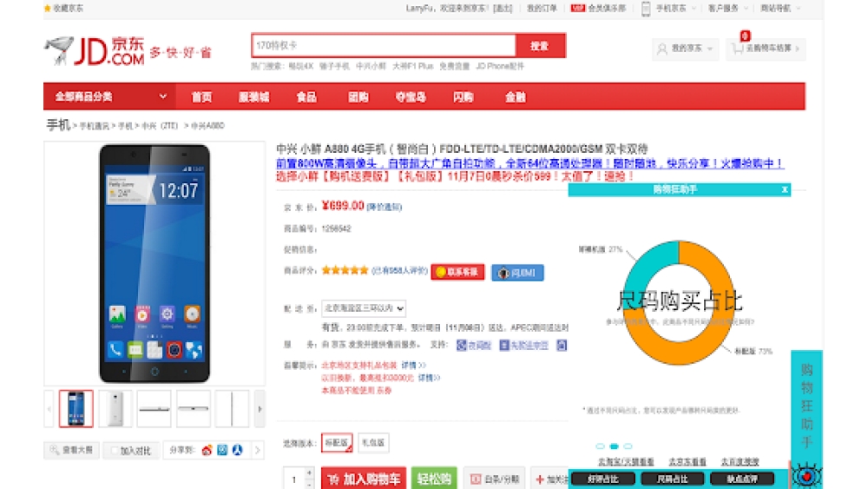Select the front-view phone thumbnail
Screen dimensions: 868x489
tap(76, 409)
